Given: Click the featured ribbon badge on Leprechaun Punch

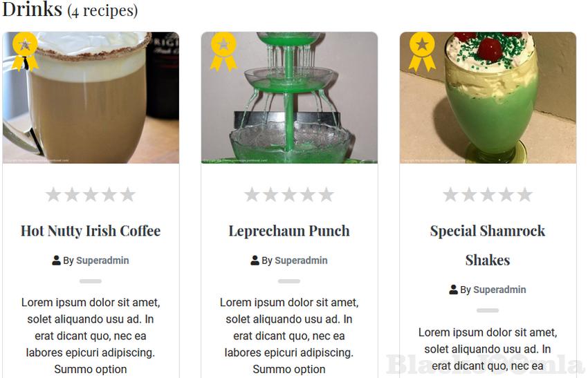Looking at the screenshot, I should [x=223, y=52].
